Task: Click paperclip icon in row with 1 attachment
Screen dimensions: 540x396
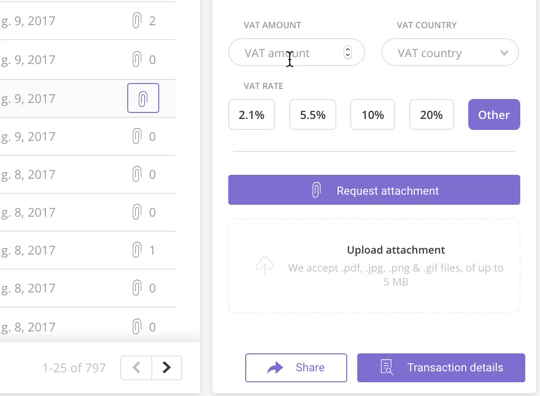Action: coord(137,250)
